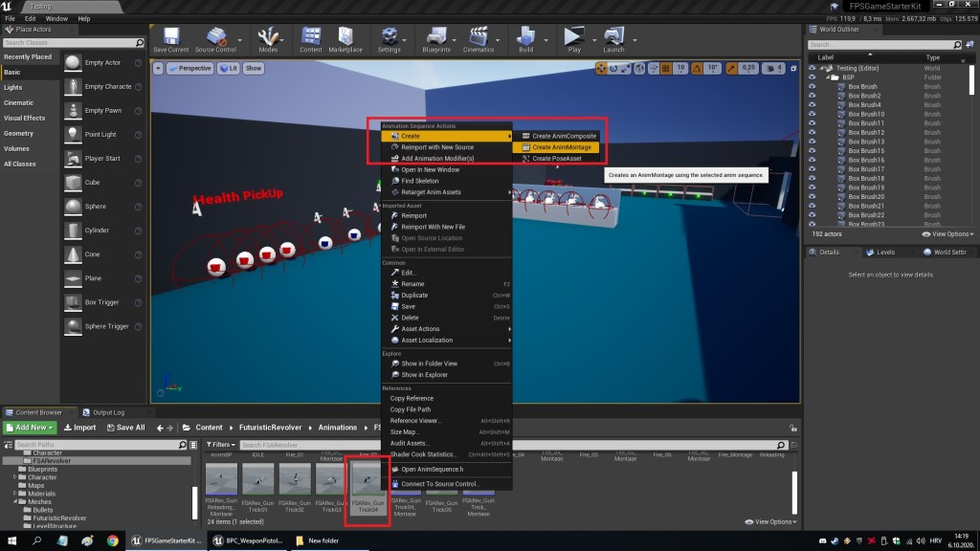Open the Cinematics toolbar icon
Screen dimensions: 980x551
[x=479, y=38]
